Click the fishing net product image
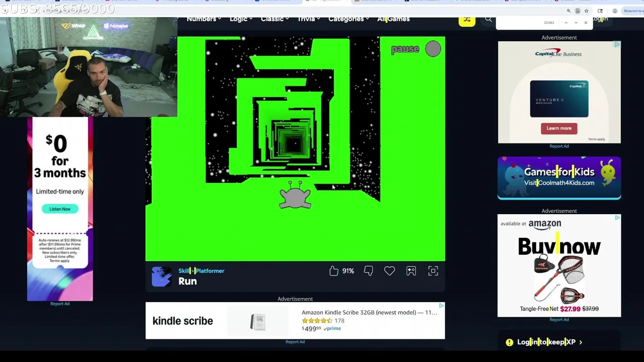 coord(559,279)
